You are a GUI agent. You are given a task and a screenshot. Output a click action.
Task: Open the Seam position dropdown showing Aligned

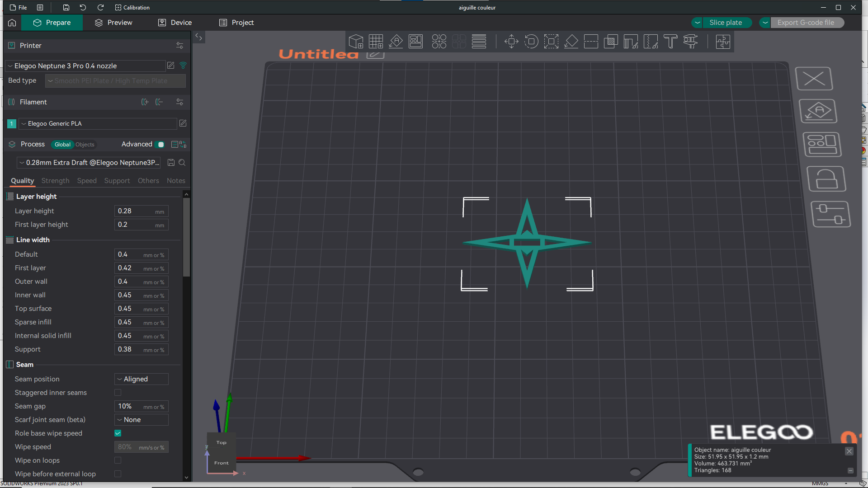click(x=141, y=379)
